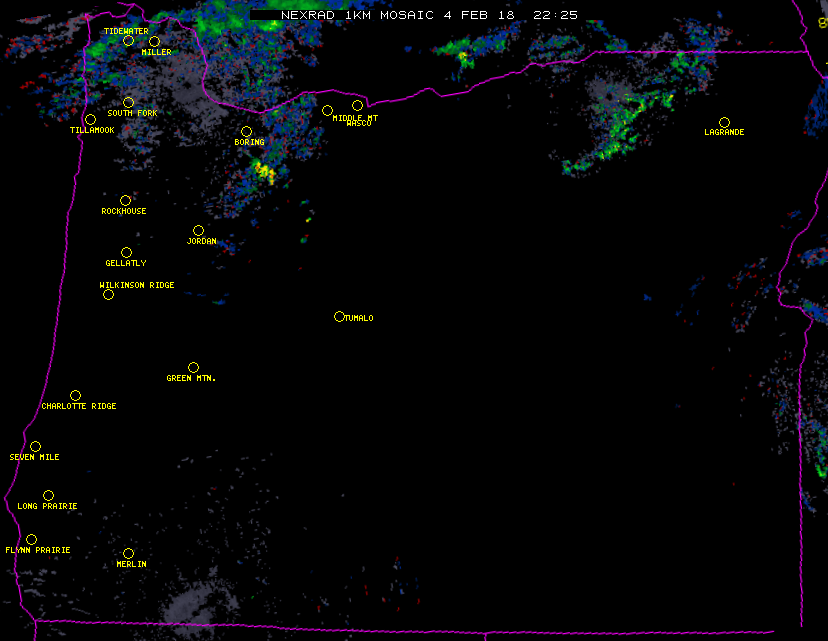Click the Charlotte Ridge station circle
Screen dimensions: 828x641
[x=75, y=395]
